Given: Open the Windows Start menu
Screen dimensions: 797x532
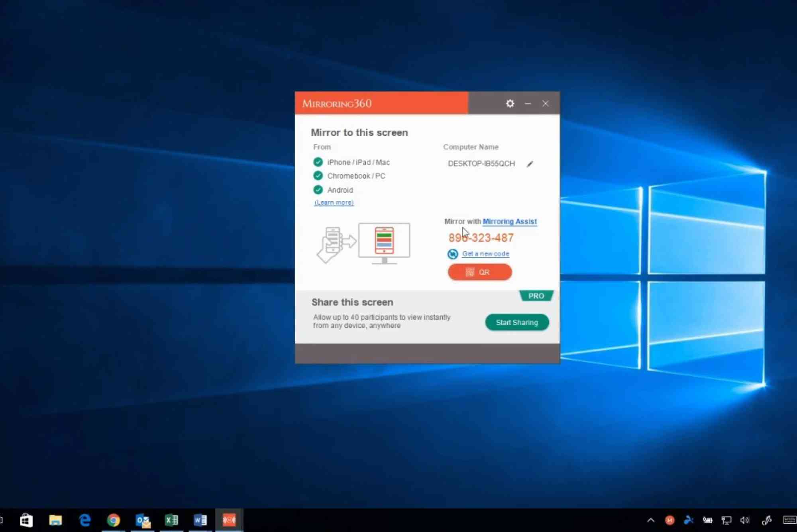Looking at the screenshot, I should (x=26, y=520).
